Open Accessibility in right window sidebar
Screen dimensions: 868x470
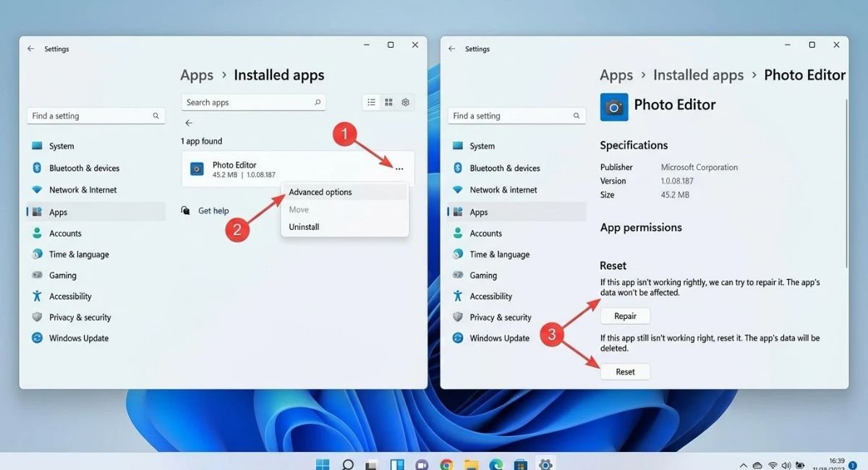pos(516,296)
